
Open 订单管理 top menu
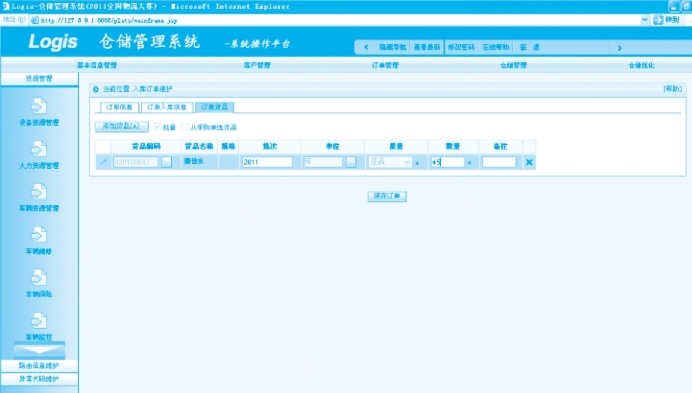(385, 65)
